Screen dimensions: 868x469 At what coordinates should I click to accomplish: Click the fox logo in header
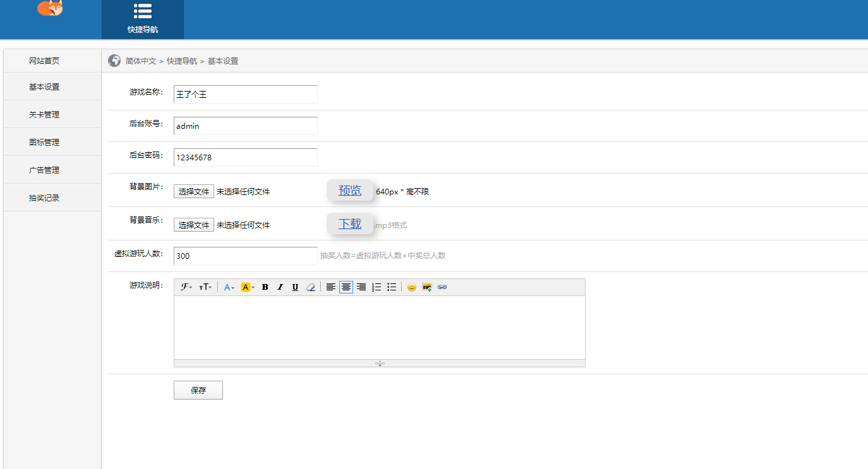50,8
